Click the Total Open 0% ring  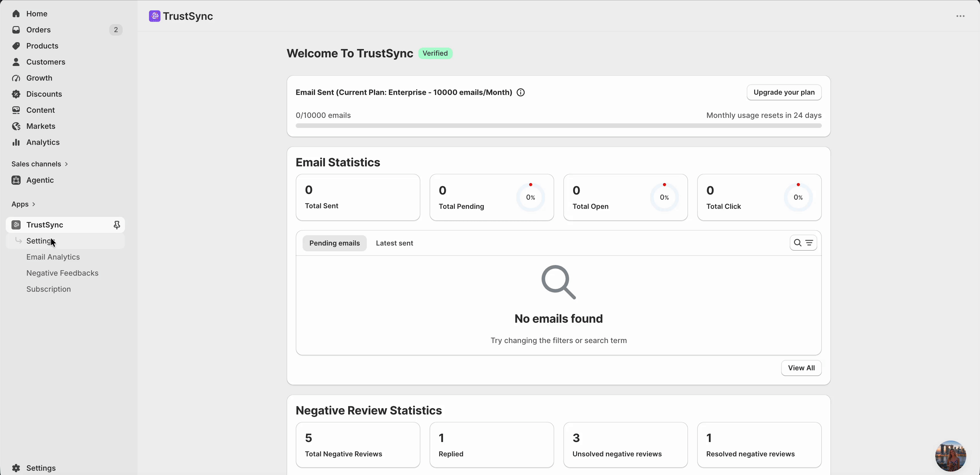pyautogui.click(x=664, y=197)
